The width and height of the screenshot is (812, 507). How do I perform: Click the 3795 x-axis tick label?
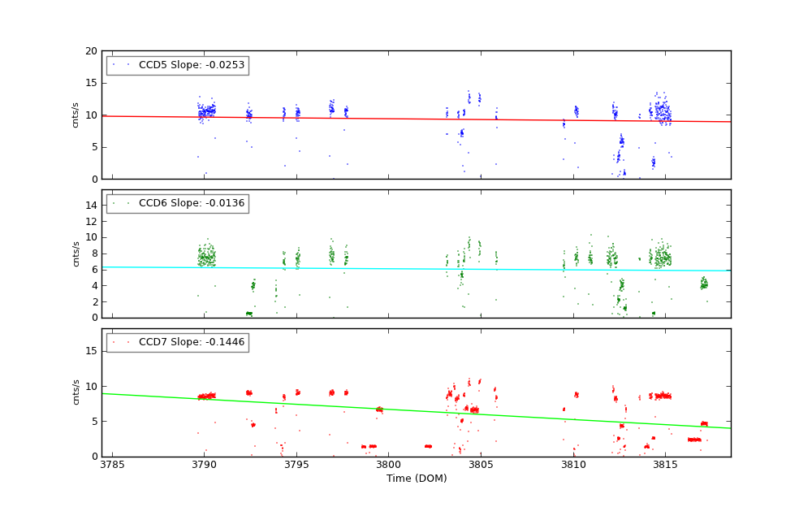pos(296,466)
